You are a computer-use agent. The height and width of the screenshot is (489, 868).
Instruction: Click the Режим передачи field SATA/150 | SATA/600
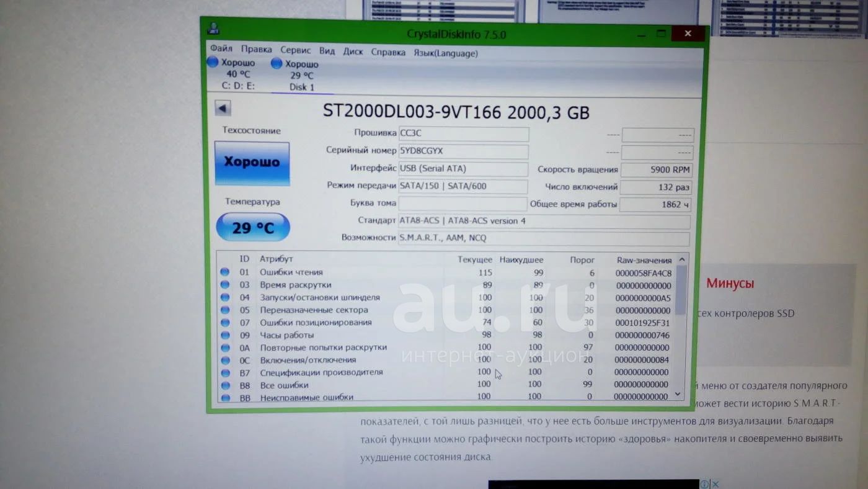click(463, 186)
